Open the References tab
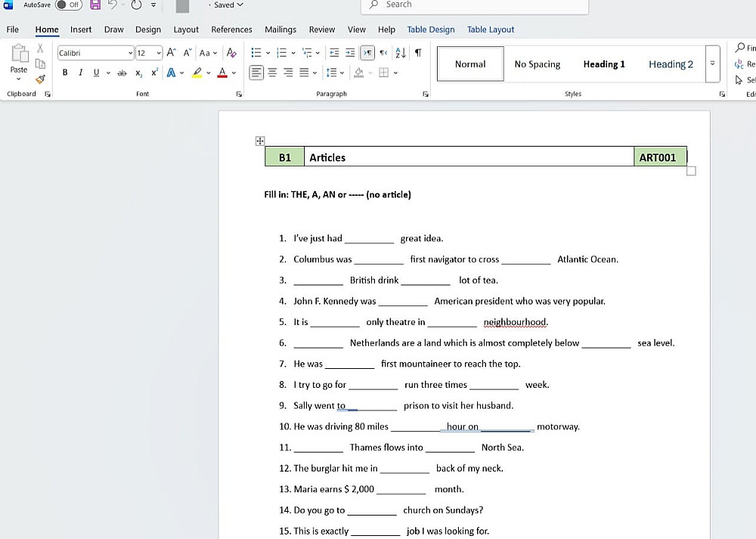The image size is (756, 539). 231,29
